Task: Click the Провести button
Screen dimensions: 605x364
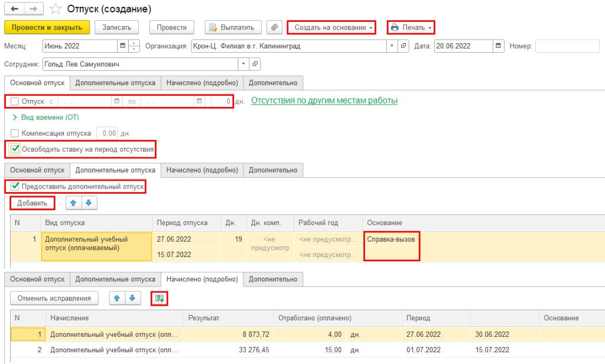Action: point(172,27)
